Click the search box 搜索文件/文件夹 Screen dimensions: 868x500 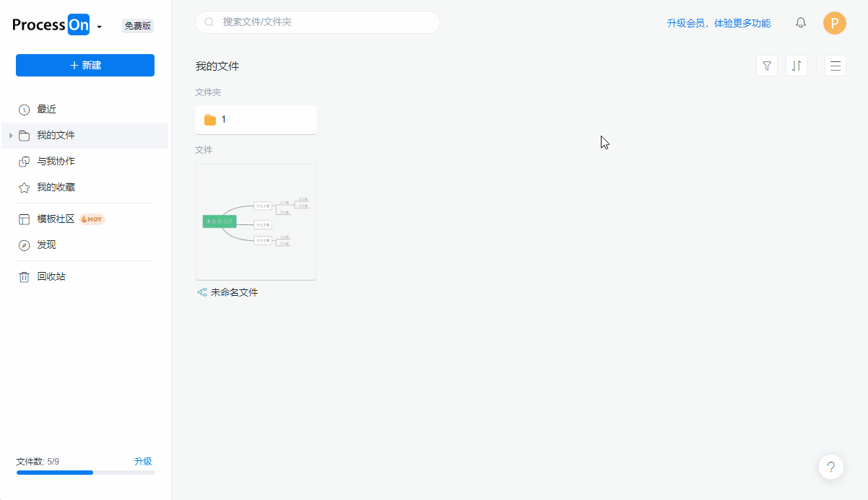[318, 22]
